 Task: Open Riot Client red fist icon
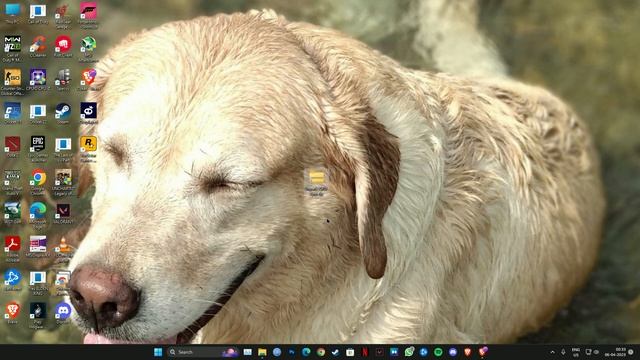point(63,46)
